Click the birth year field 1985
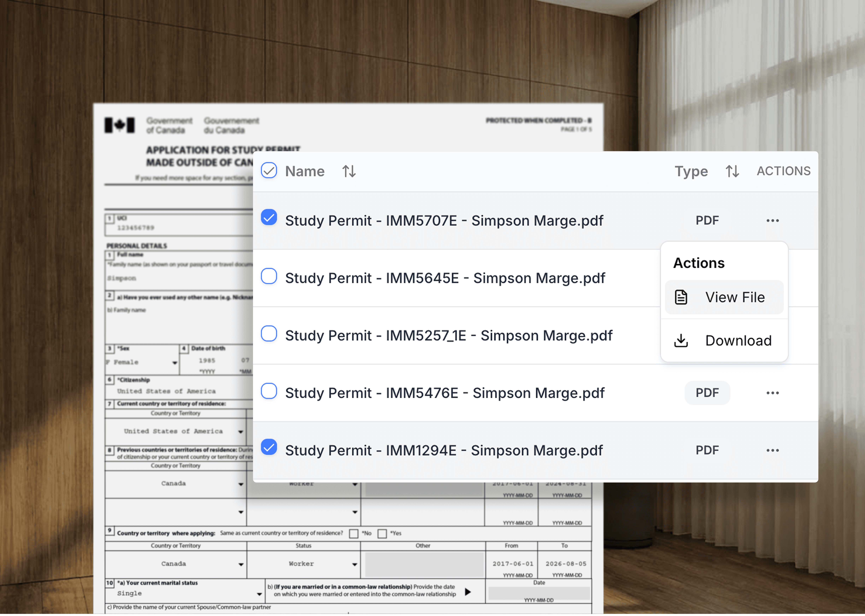This screenshot has width=865, height=616. (207, 361)
